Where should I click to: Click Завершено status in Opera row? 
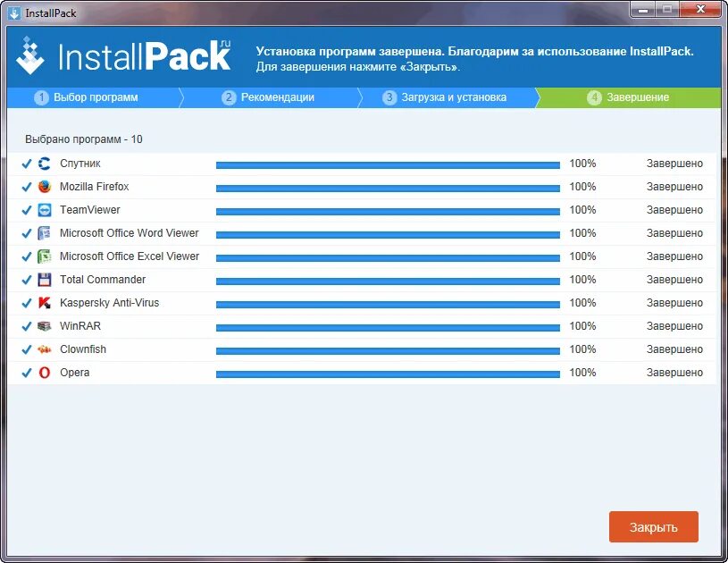(x=674, y=373)
